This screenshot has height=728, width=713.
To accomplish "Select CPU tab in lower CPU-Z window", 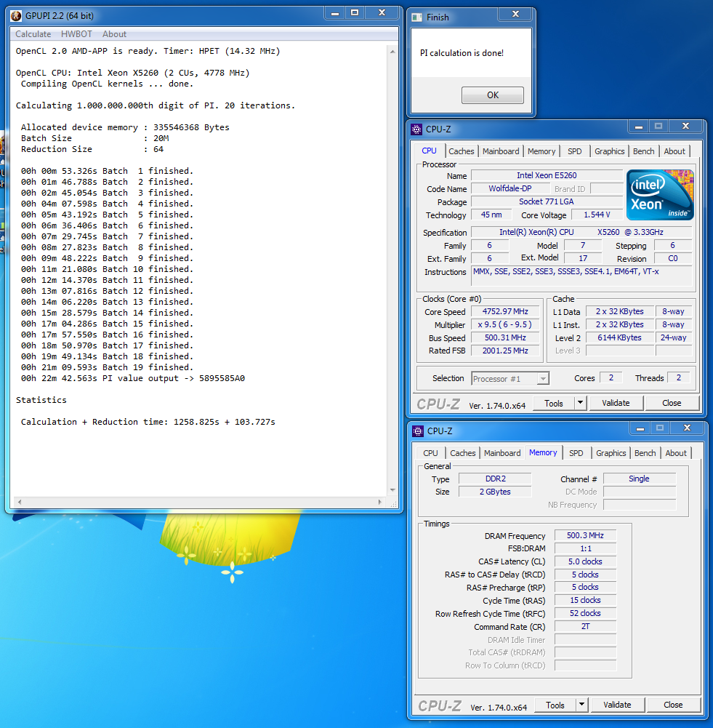I will click(430, 453).
